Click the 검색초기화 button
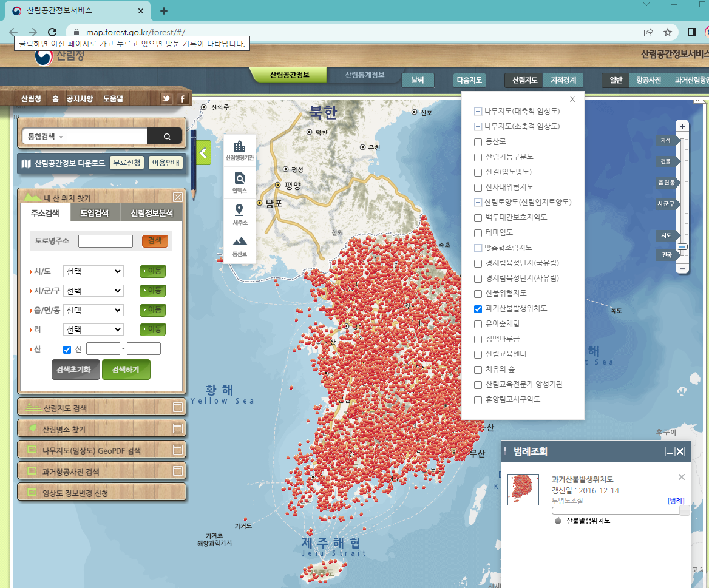 (x=75, y=370)
